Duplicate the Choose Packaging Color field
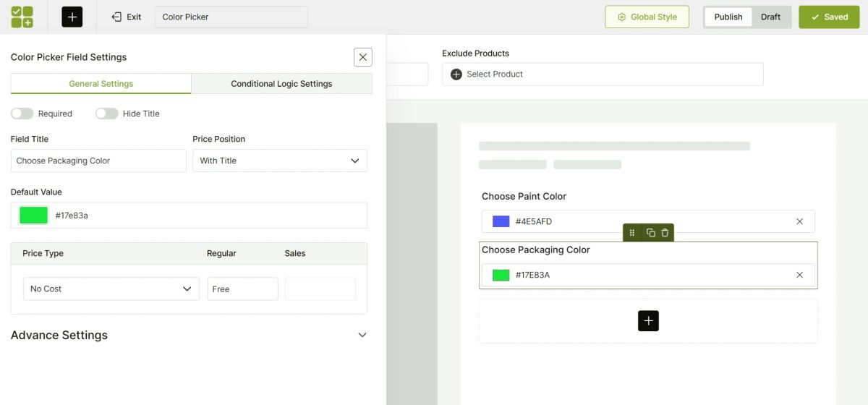Image resolution: width=868 pixels, height=405 pixels. tap(651, 233)
